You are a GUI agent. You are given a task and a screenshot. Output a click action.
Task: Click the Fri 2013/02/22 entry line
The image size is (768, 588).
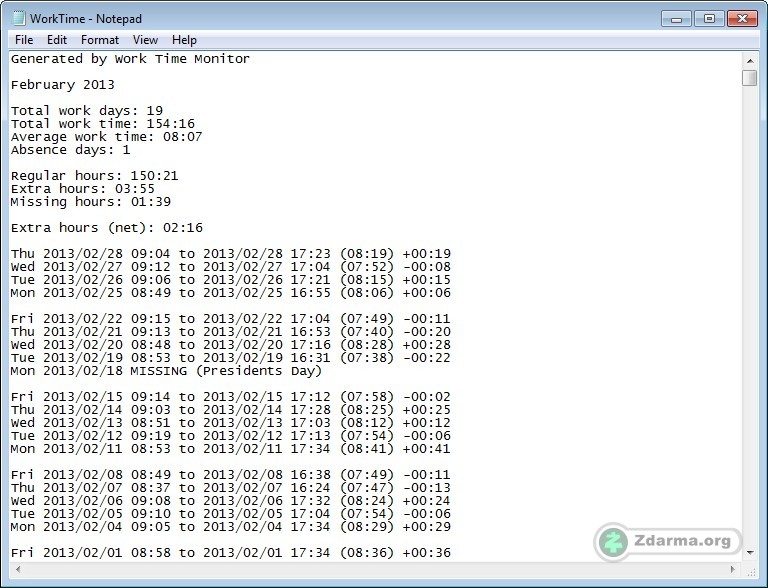(x=231, y=318)
